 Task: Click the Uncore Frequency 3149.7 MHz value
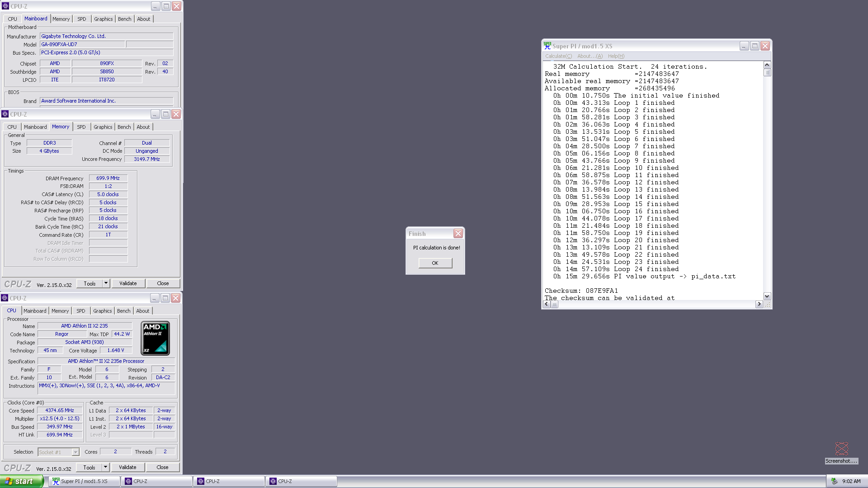click(x=147, y=159)
